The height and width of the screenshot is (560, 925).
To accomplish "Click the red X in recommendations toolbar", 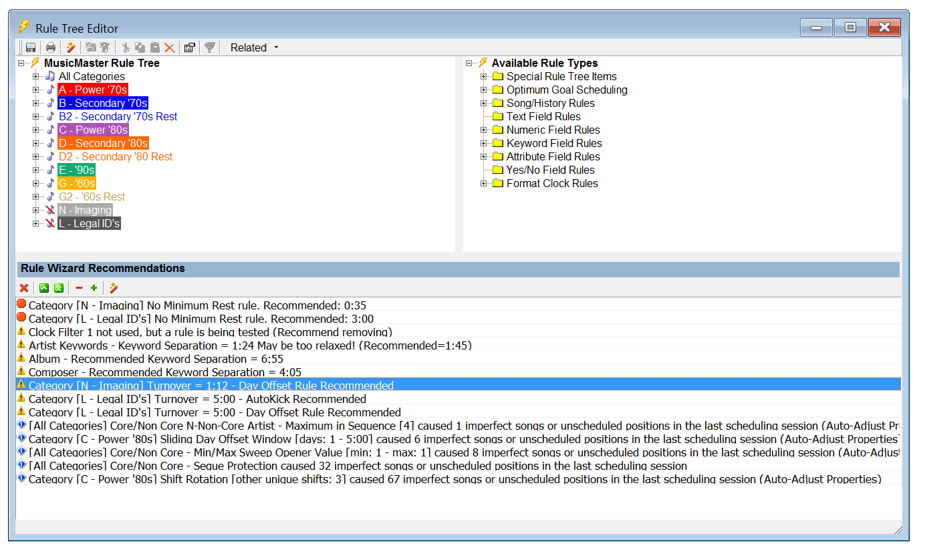I will [x=24, y=288].
